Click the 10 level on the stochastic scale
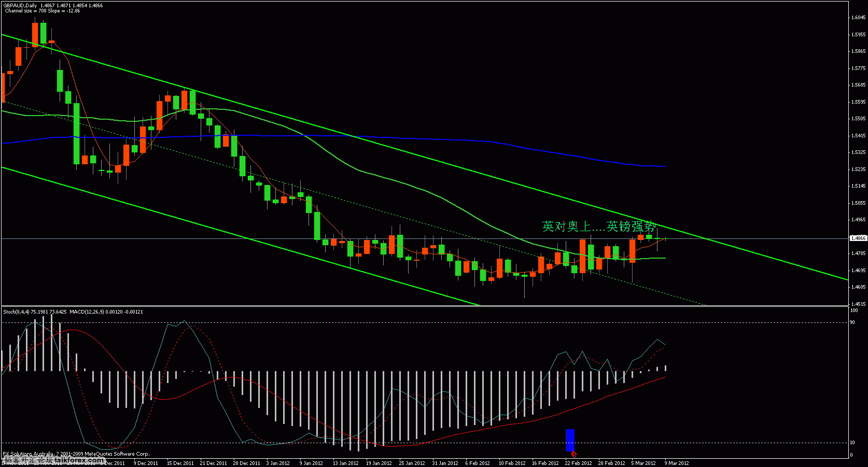Screen dimensions: 868x467 (852, 443)
